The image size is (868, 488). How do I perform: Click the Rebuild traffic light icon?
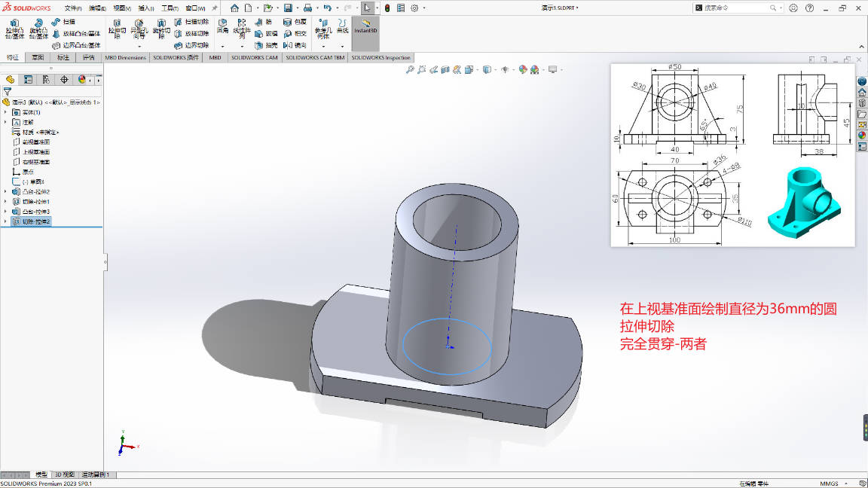(x=387, y=8)
